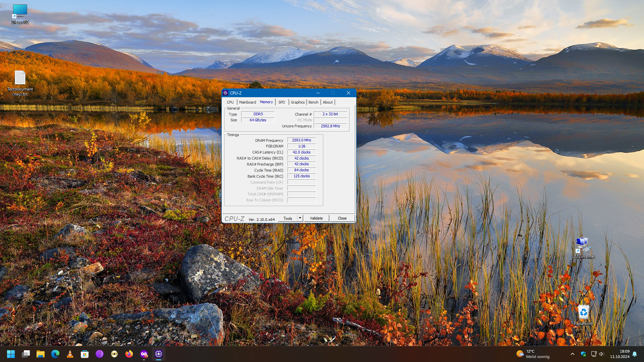Open the Microsoft Store taskbar icon
This screenshot has height=362, width=644.
[x=85, y=354]
